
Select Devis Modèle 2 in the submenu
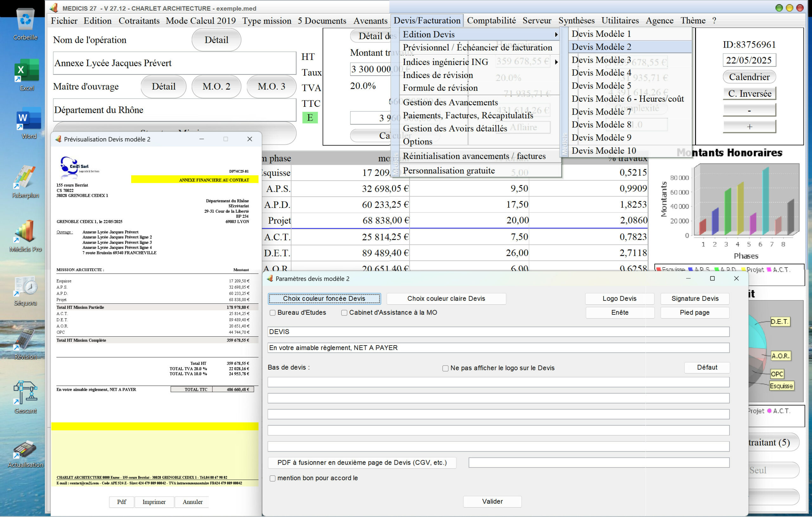tap(630, 47)
